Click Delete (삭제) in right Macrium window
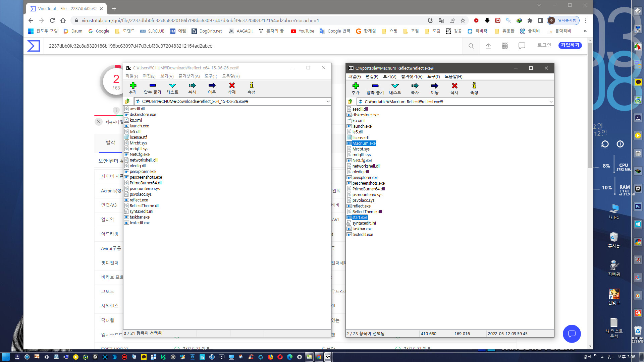Viewport: 644px width, 362px height. 454,88
